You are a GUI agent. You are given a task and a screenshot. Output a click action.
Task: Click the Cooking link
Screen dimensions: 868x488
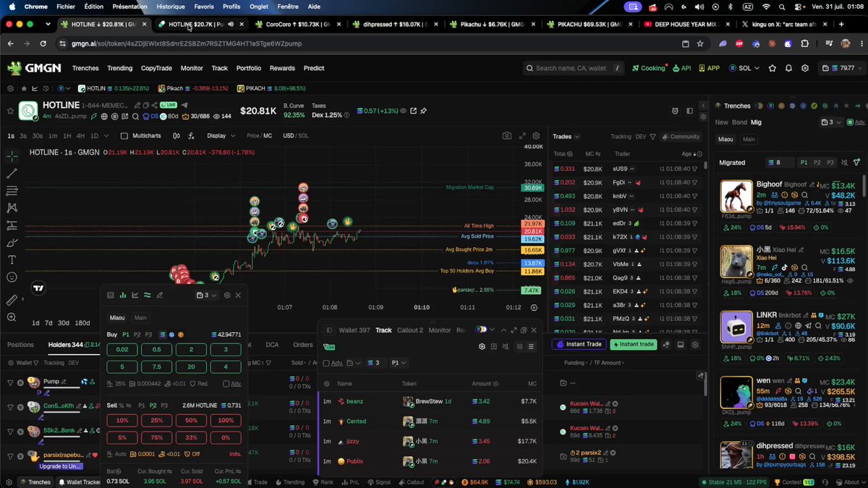[x=649, y=68]
